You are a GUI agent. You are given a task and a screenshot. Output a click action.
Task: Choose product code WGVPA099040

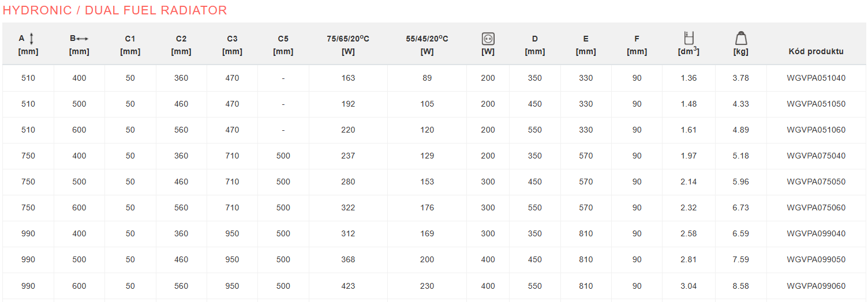(816, 233)
